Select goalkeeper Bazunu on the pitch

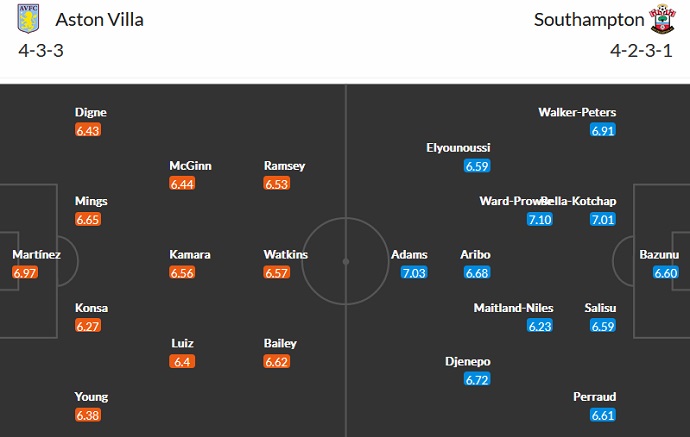point(659,255)
